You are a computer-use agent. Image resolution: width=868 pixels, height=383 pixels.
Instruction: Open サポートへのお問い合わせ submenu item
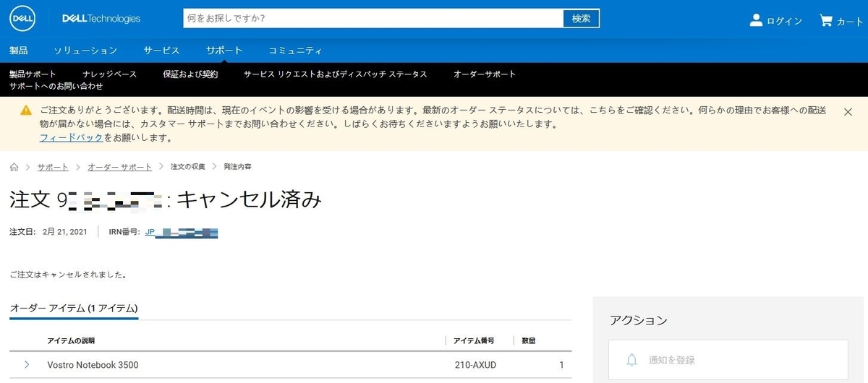(x=56, y=86)
